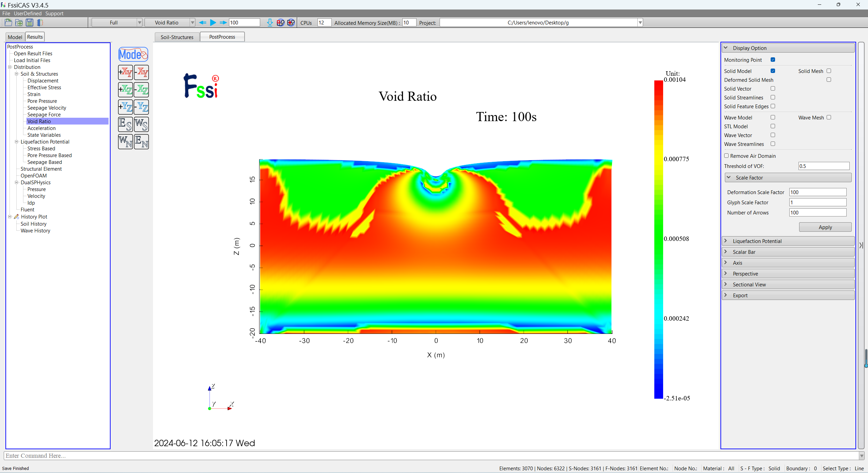Set view to -YZ plane
868x473 pixels.
(141, 107)
